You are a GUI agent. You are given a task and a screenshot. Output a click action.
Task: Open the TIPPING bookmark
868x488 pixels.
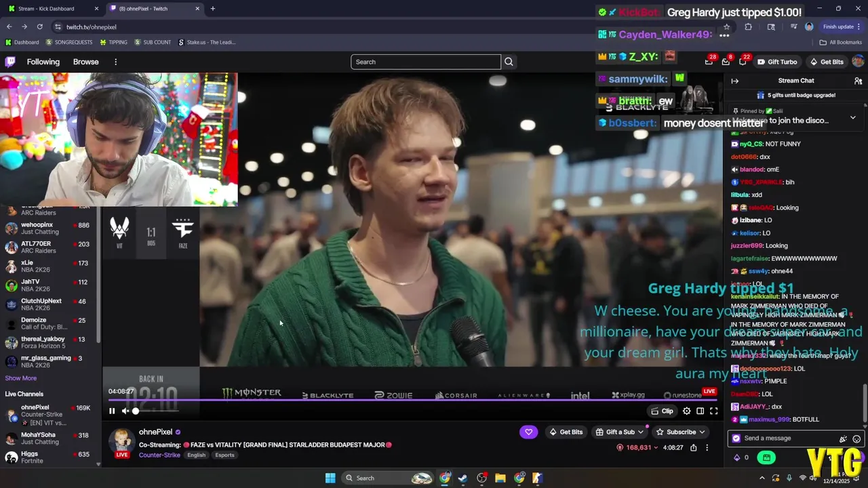click(x=113, y=42)
